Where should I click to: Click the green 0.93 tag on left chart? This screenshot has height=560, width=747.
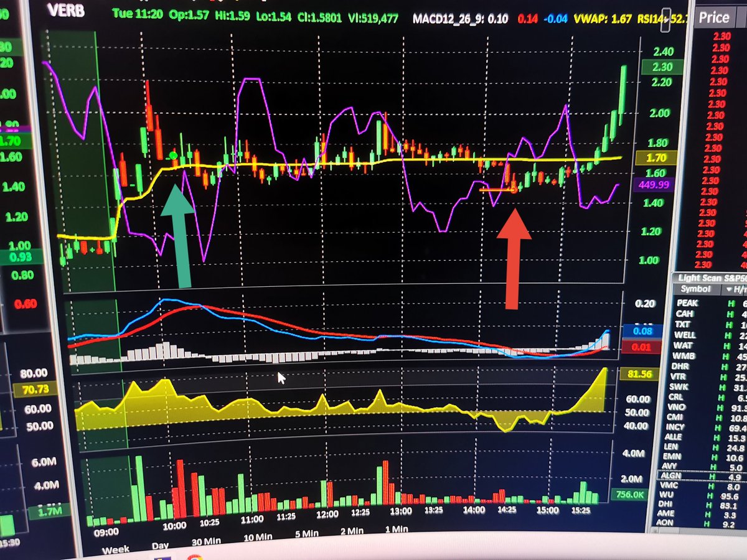pyautogui.click(x=21, y=257)
